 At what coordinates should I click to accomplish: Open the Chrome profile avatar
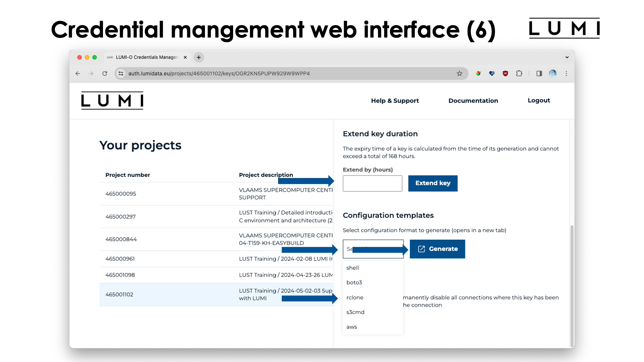point(553,73)
